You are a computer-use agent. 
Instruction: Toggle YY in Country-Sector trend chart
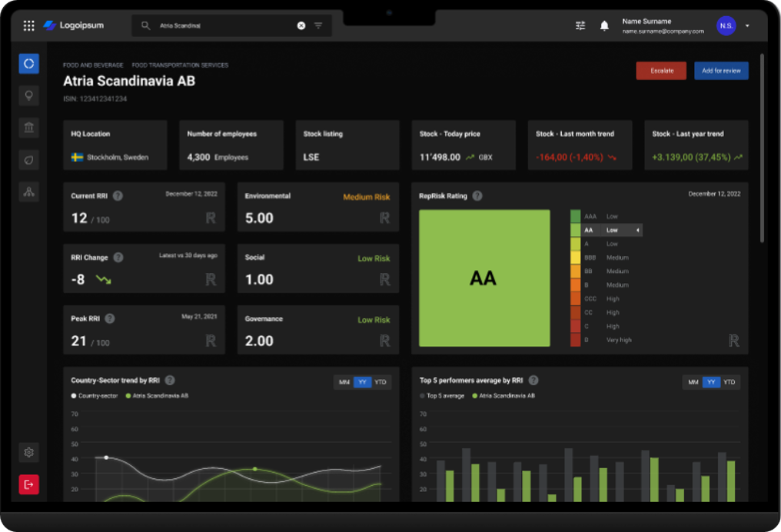[362, 382]
